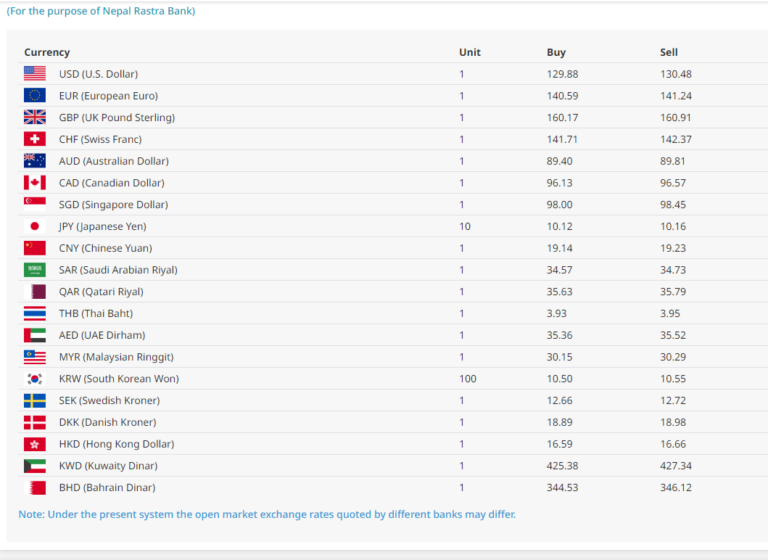Click the USD buy rate 129.88
Screen dimensions: 768x560
click(562, 74)
